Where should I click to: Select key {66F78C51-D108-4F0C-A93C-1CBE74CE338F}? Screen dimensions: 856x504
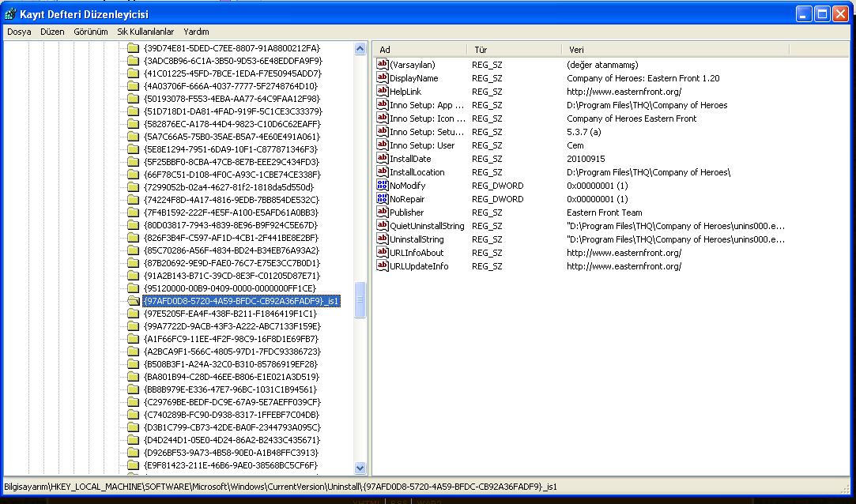click(232, 175)
